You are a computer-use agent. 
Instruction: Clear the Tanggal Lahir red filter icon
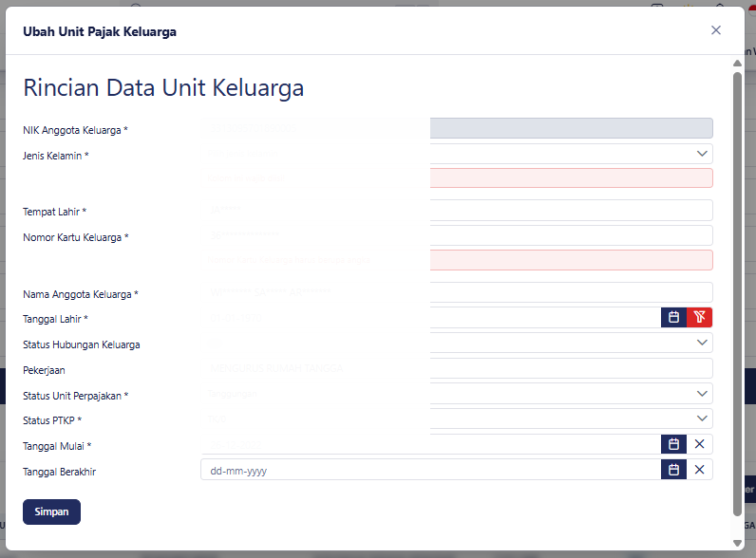coord(700,317)
